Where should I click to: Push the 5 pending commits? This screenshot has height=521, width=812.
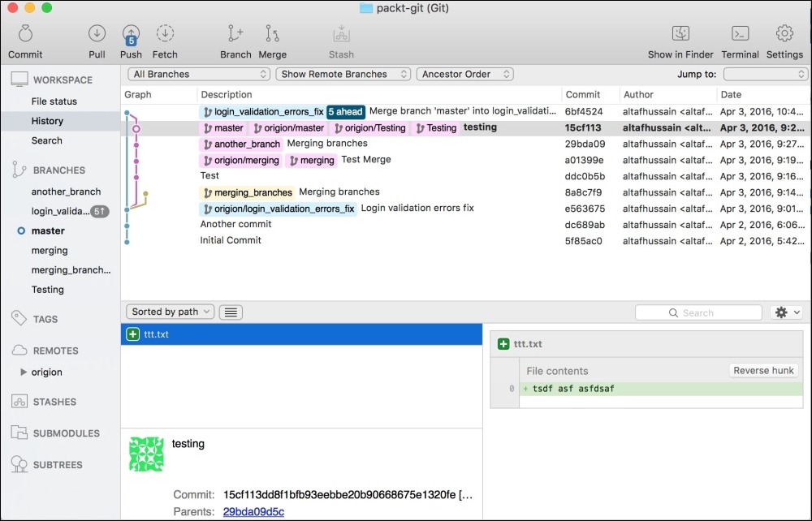[x=131, y=36]
